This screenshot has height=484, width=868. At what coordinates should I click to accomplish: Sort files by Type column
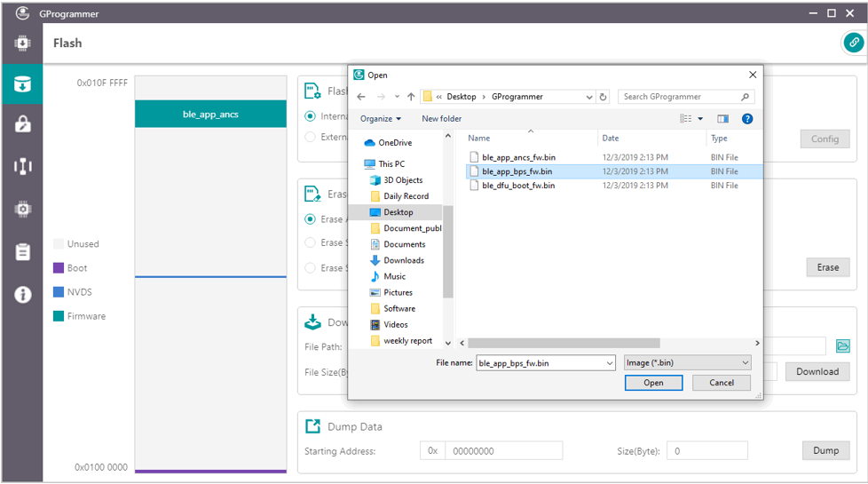point(719,138)
